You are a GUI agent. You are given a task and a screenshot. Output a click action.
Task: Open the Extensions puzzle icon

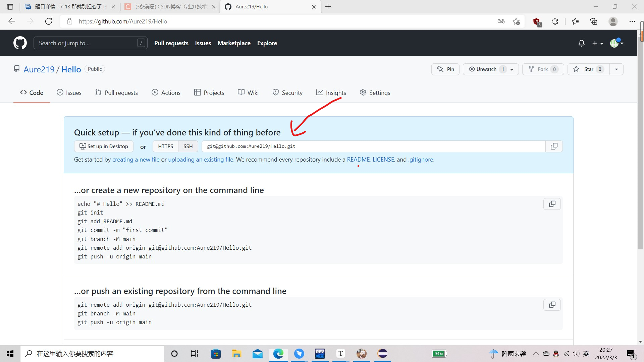pyautogui.click(x=555, y=21)
